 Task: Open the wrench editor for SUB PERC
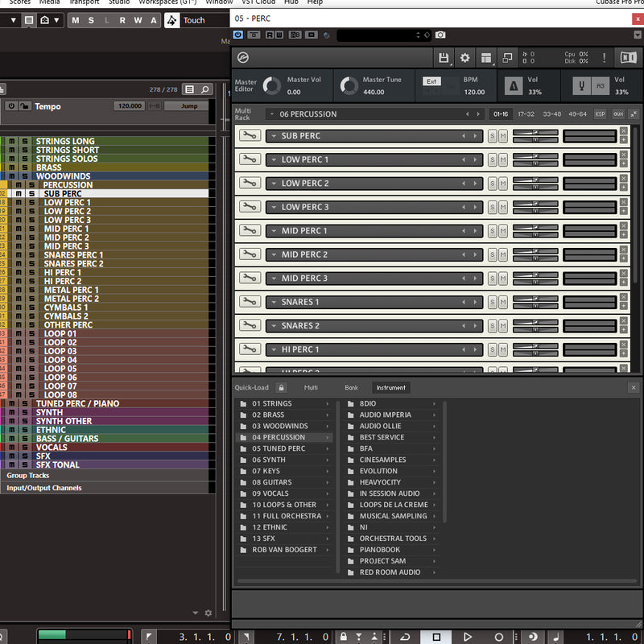250,136
